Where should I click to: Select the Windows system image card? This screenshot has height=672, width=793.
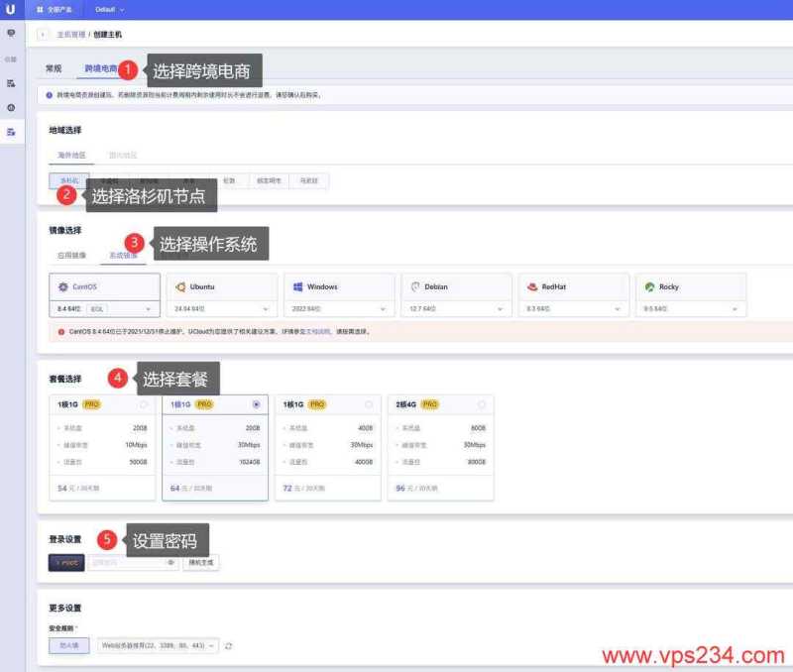337,286
